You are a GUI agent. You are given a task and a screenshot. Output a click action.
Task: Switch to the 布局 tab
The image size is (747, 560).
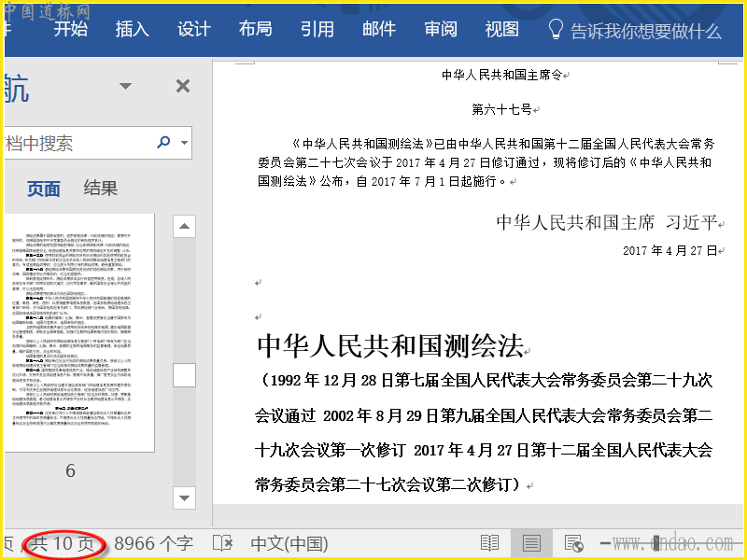click(x=255, y=30)
